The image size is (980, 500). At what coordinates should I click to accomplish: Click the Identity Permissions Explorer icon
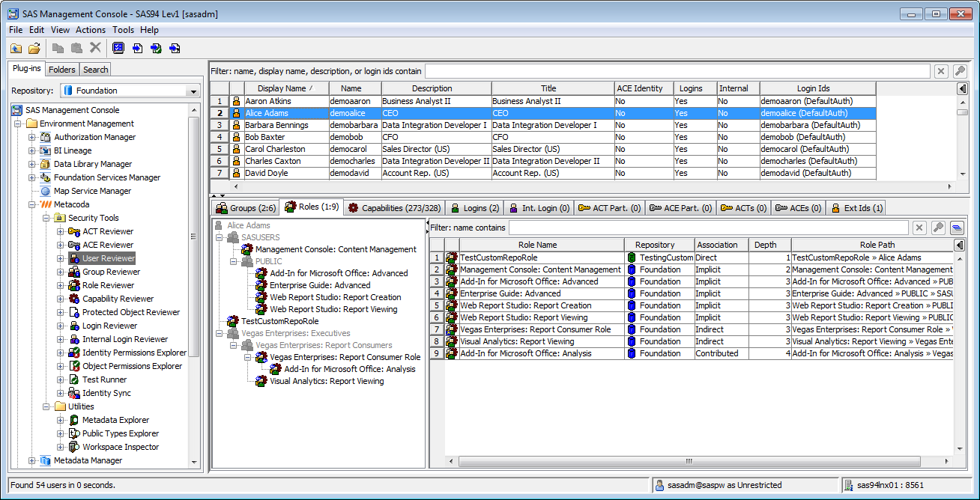pos(74,353)
